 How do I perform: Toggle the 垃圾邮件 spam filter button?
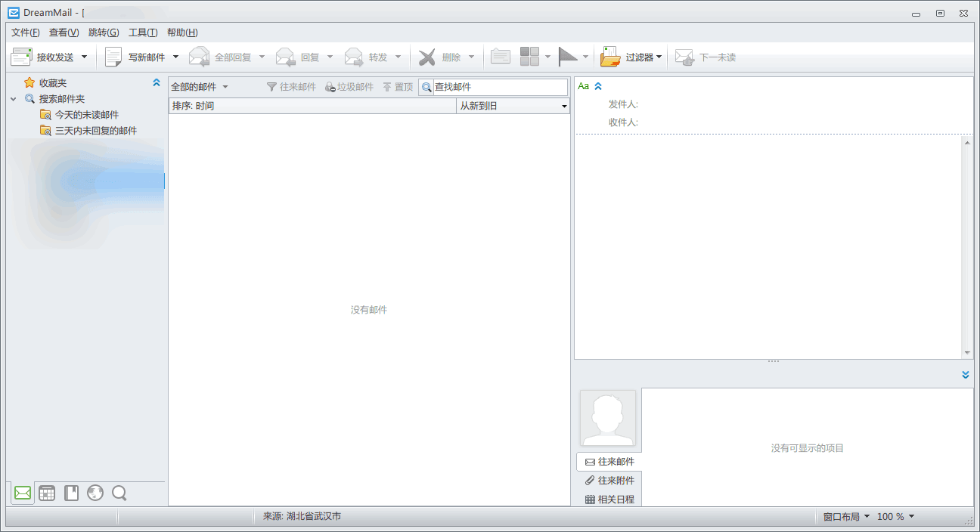click(349, 87)
